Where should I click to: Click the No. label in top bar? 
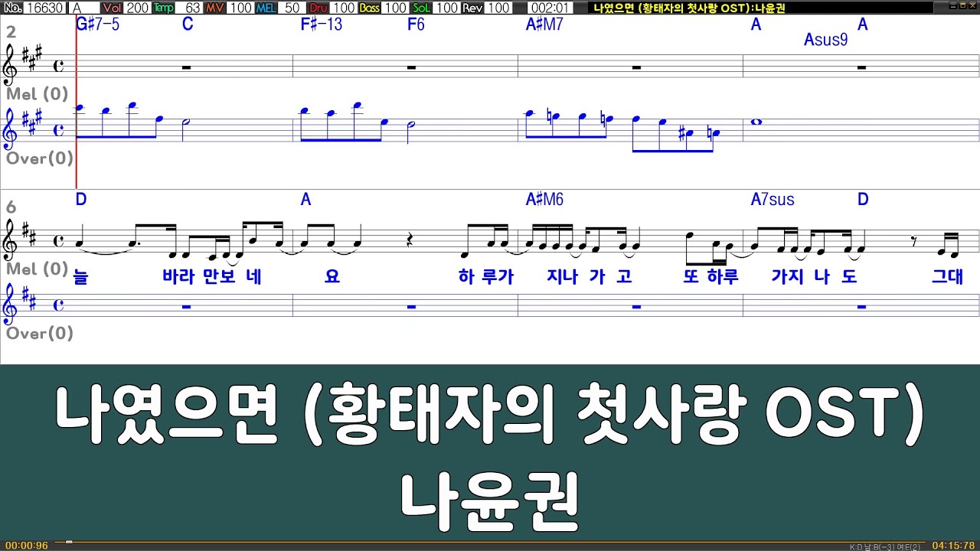(11, 8)
